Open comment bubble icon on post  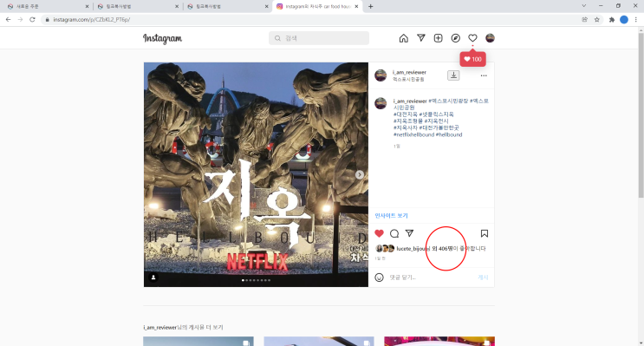(394, 233)
